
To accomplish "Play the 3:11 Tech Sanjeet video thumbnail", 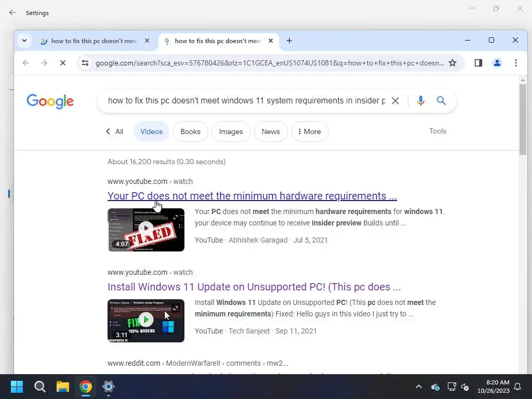I will pyautogui.click(x=146, y=321).
